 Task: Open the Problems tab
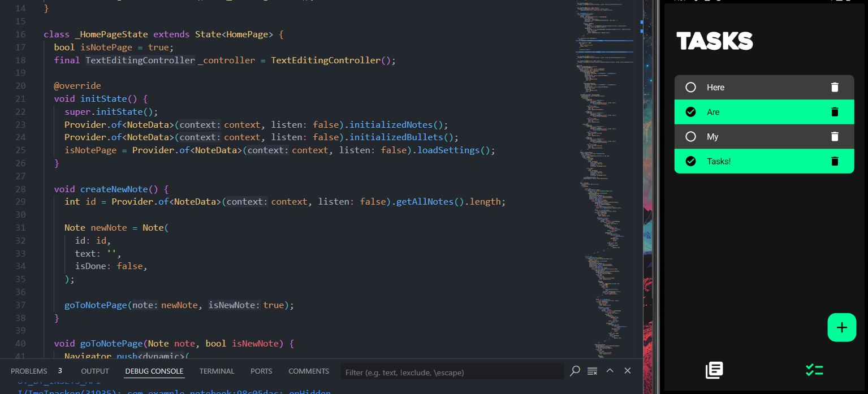click(x=29, y=371)
